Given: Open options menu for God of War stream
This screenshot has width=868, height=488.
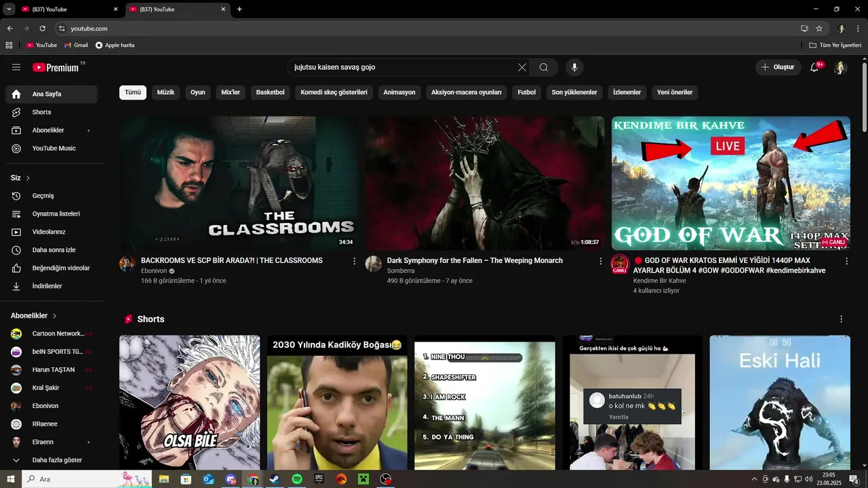Looking at the screenshot, I should (846, 261).
